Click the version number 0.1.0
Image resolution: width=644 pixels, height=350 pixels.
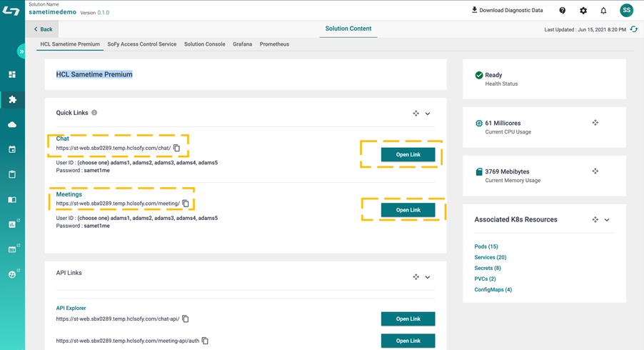(x=103, y=13)
